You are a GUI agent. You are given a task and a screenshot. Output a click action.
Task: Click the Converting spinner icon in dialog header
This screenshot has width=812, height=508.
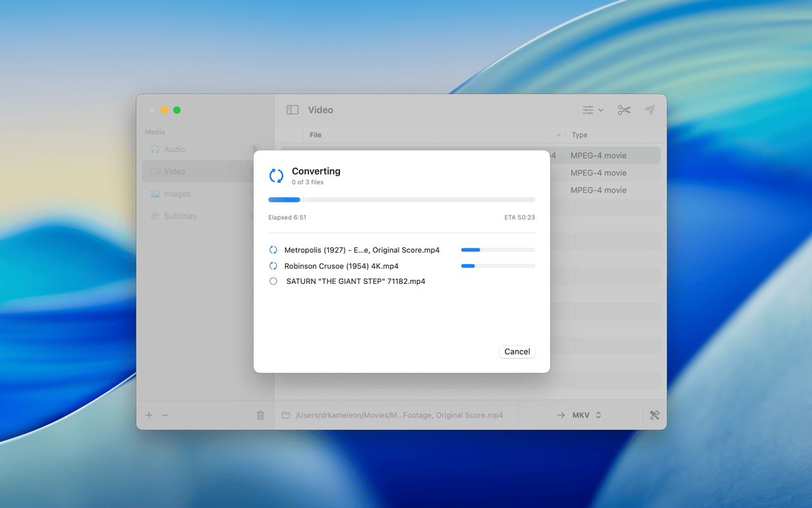(277, 176)
